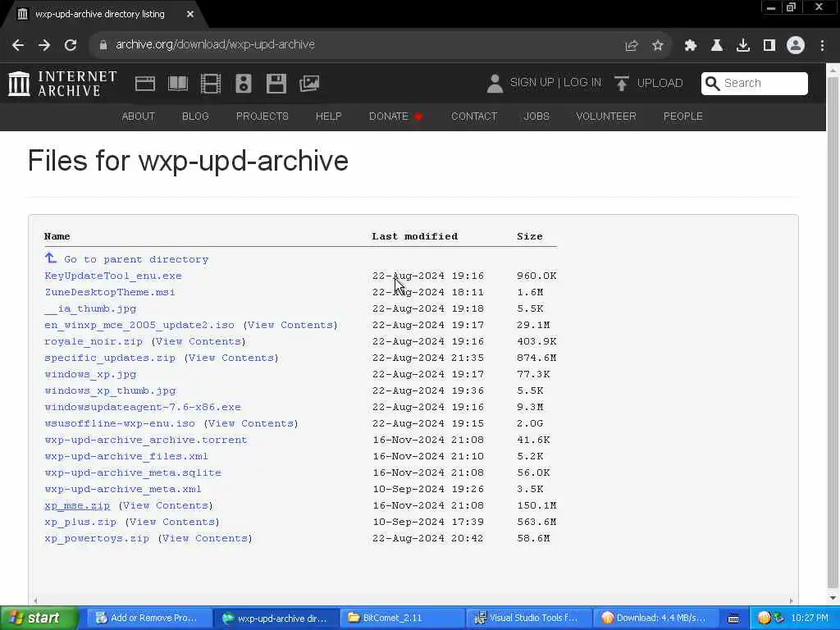
Task: Open the Texts book icon
Action: click(178, 84)
